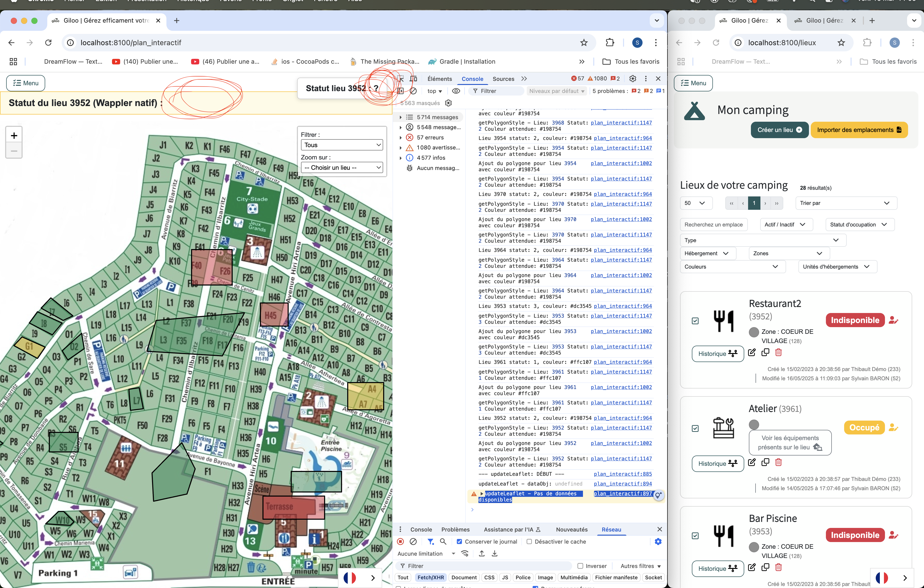Stop recording network log
This screenshot has width=924, height=588.
tap(400, 542)
